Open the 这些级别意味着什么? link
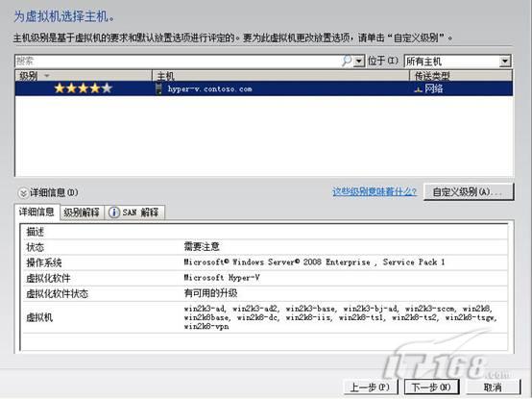The image size is (532, 399). pos(375,192)
